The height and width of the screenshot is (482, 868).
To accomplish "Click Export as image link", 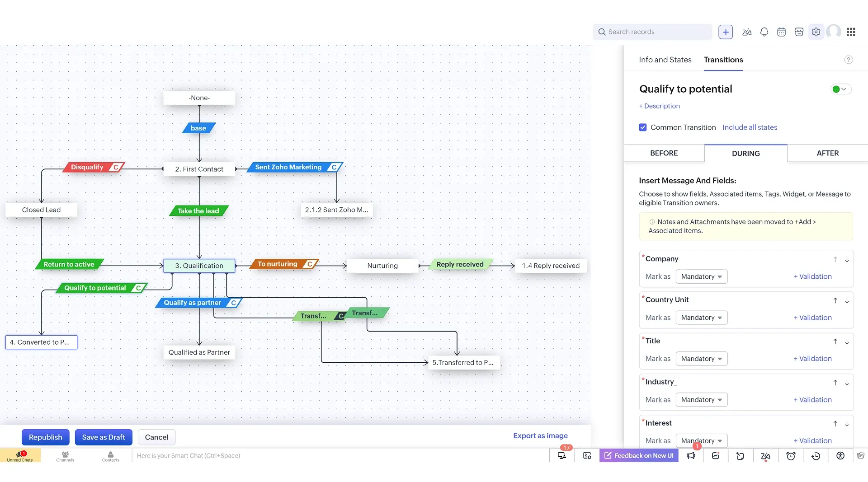I will coord(540,435).
